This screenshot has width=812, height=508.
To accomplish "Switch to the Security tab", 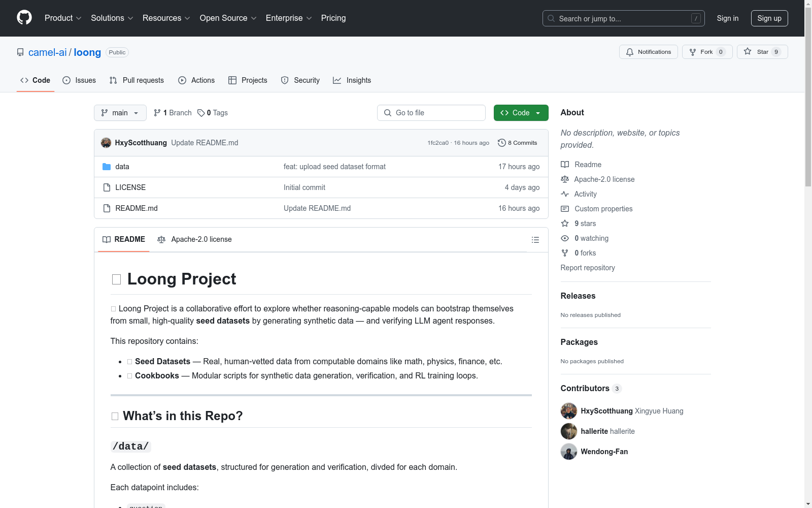I will (x=300, y=80).
